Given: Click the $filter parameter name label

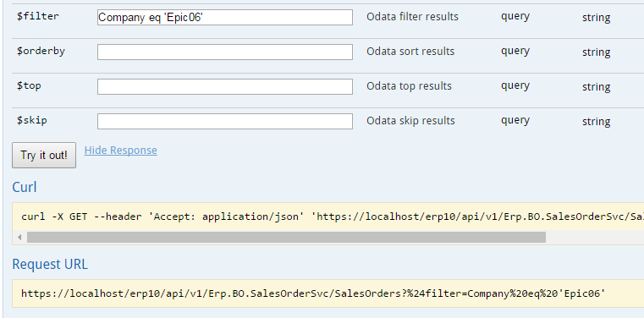Looking at the screenshot, I should coord(38,16).
